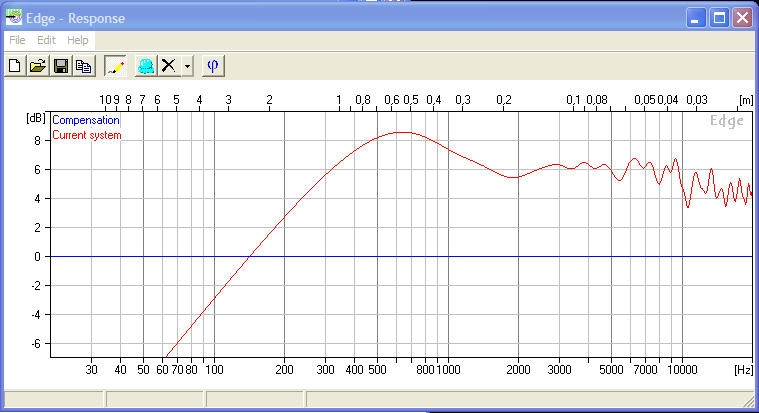Open the Help menu
This screenshot has width=759, height=413.
coord(78,40)
